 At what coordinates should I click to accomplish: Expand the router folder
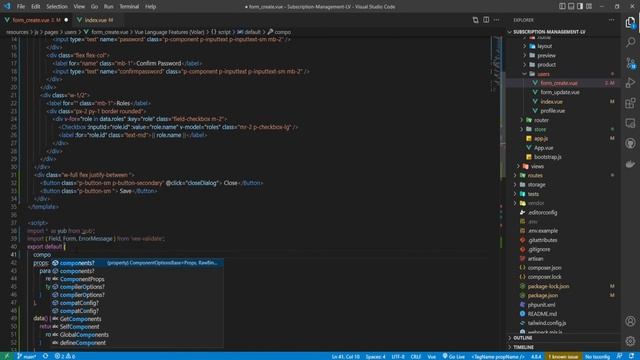[x=541, y=120]
